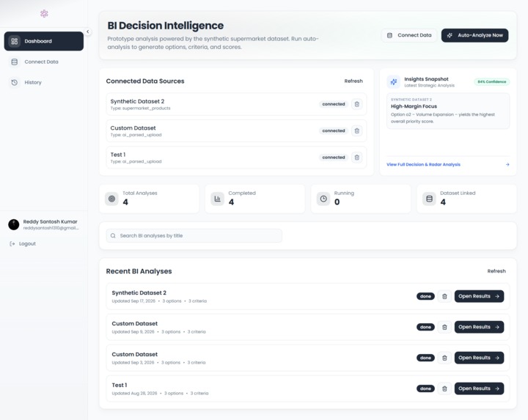Click the 84% Confidence badge
This screenshot has height=420, width=528.
click(x=492, y=82)
